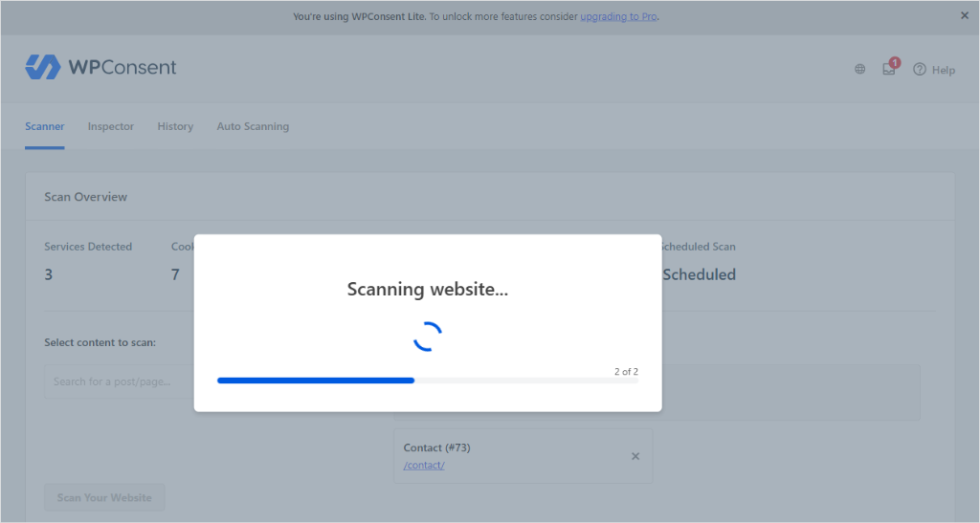This screenshot has width=980, height=523.
Task: Open the notifications inbox icon
Action: coord(889,69)
